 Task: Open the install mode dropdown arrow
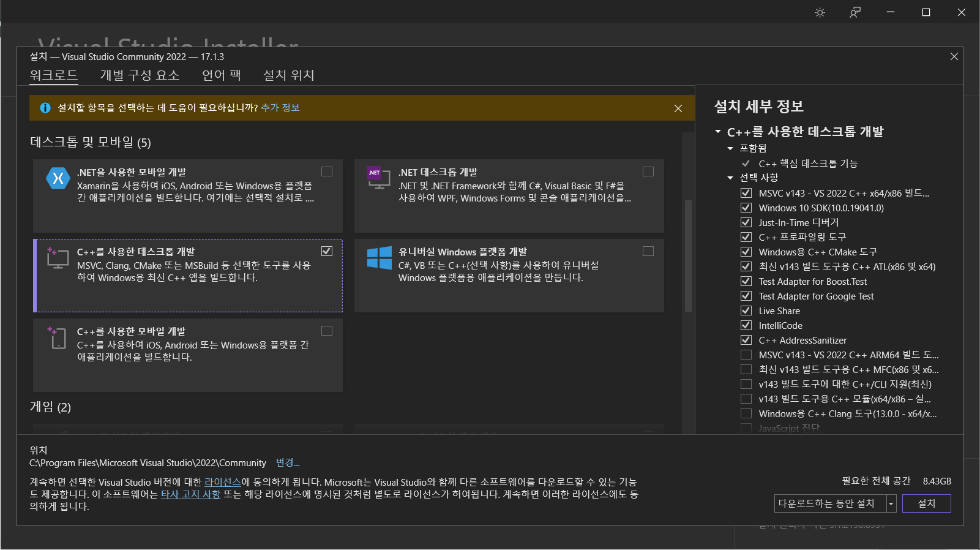[x=891, y=503]
